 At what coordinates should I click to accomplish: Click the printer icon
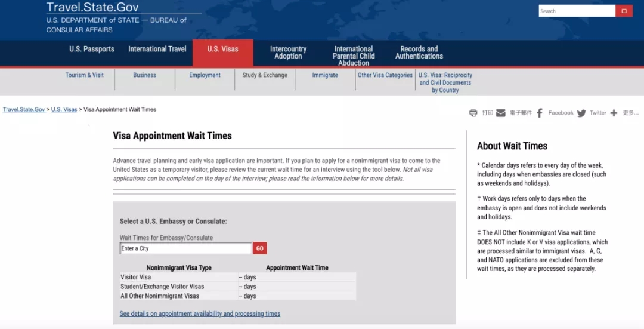click(x=473, y=113)
